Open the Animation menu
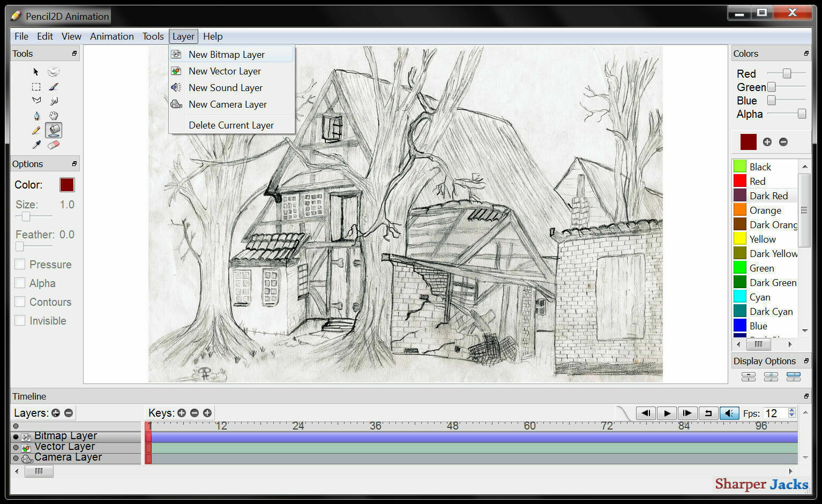Viewport: 822px width, 504px height. tap(112, 36)
